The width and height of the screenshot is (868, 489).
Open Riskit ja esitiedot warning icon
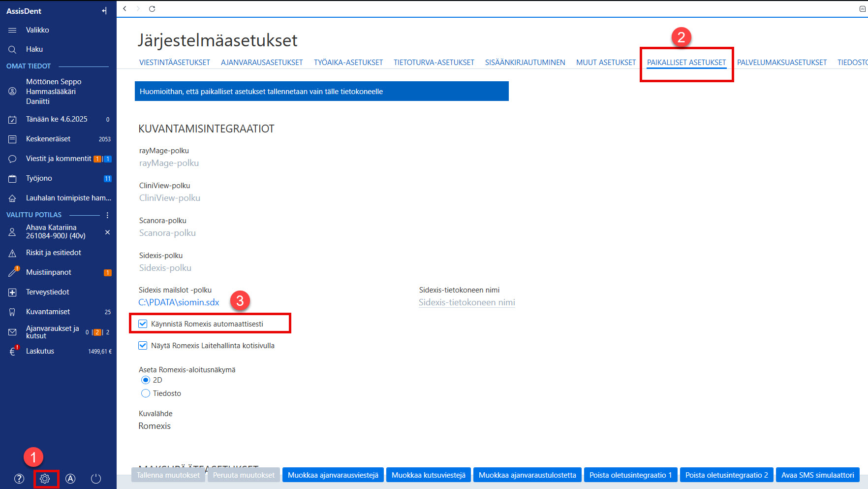[12, 253]
